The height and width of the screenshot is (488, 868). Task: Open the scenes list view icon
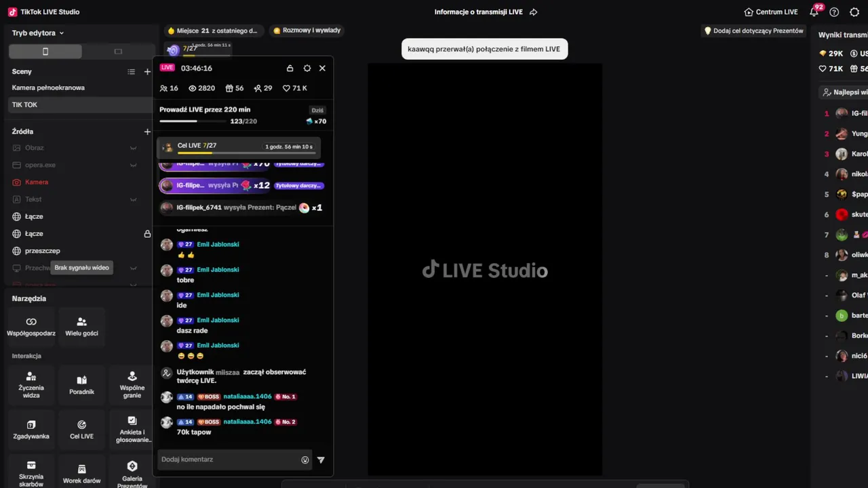point(132,72)
